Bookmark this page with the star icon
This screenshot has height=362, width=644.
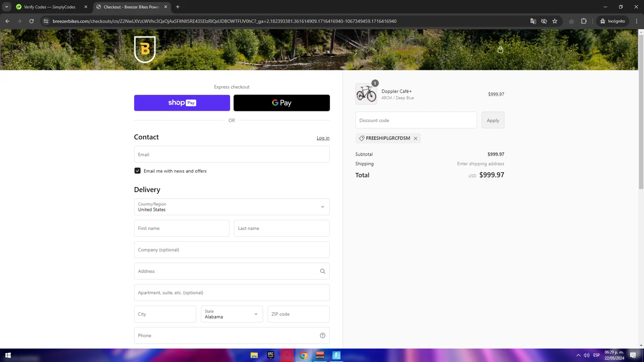pyautogui.click(x=555, y=21)
